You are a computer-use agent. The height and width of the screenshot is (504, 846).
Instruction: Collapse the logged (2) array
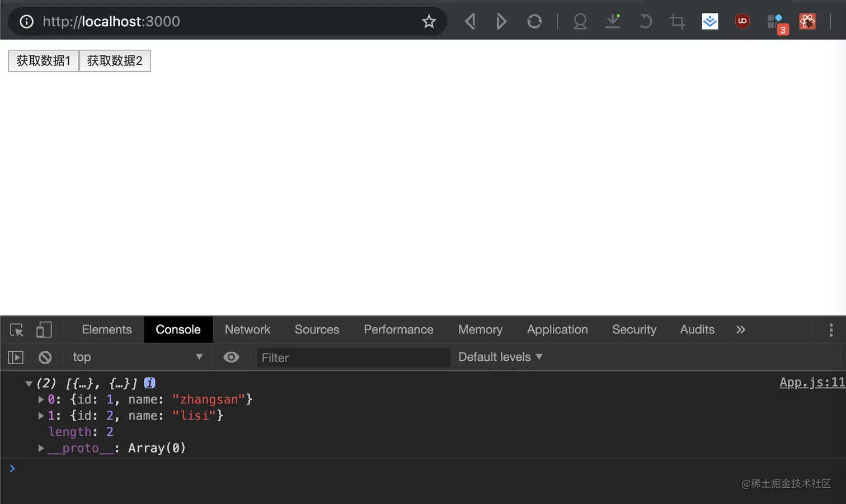click(29, 384)
